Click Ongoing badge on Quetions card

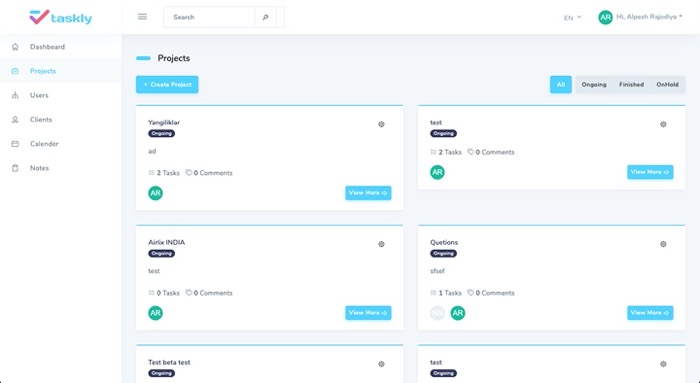[x=443, y=254]
